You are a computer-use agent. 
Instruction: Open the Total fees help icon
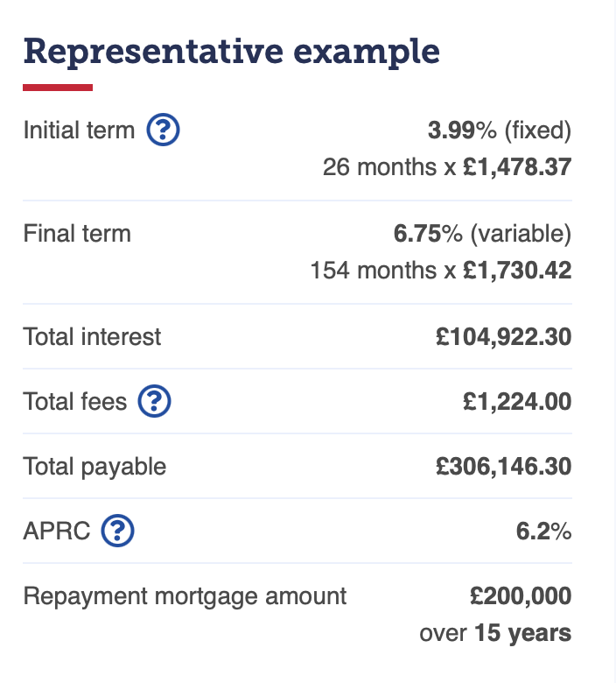coord(154,401)
